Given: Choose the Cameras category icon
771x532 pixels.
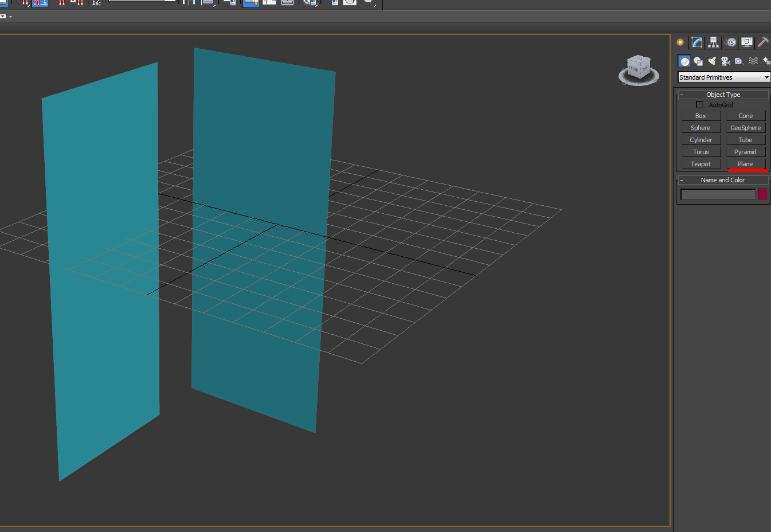Looking at the screenshot, I should tap(725, 61).
